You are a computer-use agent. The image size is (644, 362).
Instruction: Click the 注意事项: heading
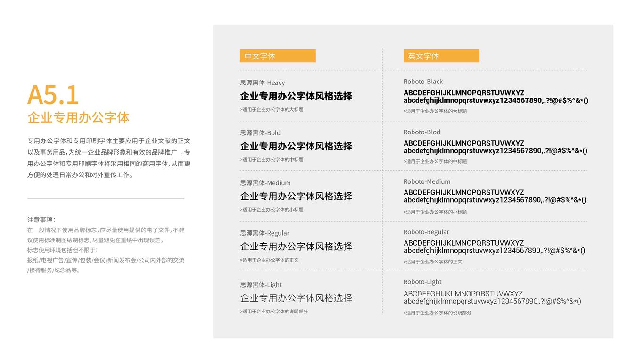(41, 220)
